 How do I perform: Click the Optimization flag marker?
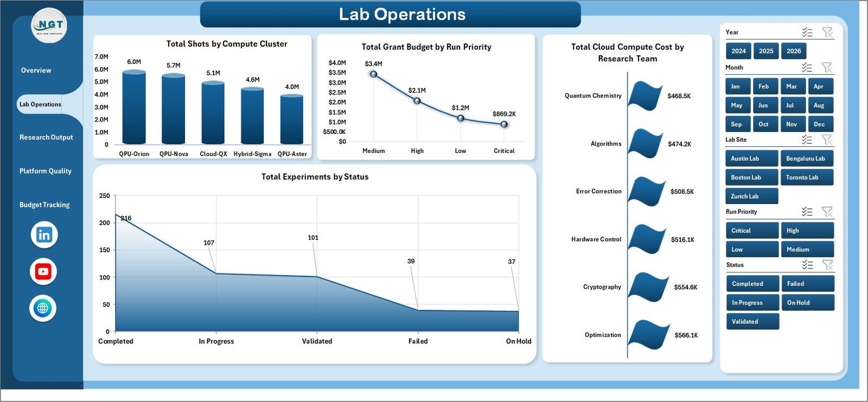[649, 335]
